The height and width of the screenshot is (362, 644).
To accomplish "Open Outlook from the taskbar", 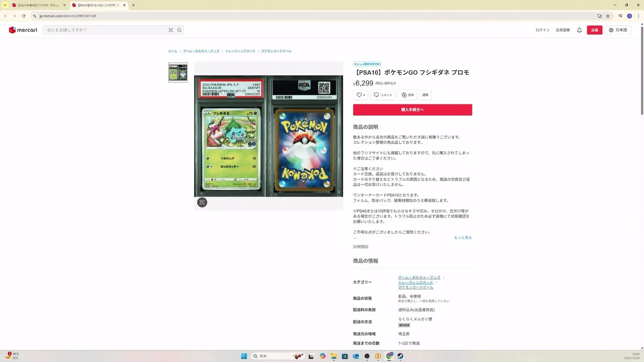I will [356, 356].
